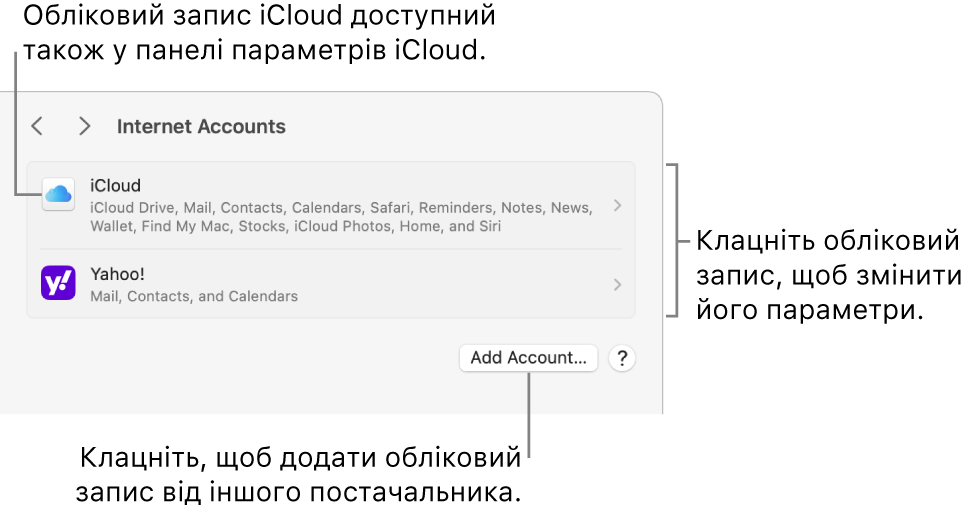Click Yahoo's Mail, Contacts, and Calendars subtitle
Image resolution: width=968 pixels, height=513 pixels.
pos(194,296)
